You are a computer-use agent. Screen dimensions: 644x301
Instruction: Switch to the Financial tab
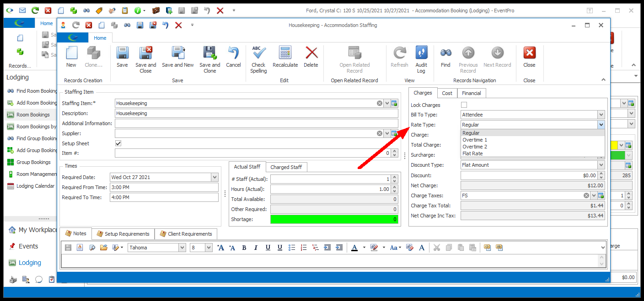pos(472,93)
